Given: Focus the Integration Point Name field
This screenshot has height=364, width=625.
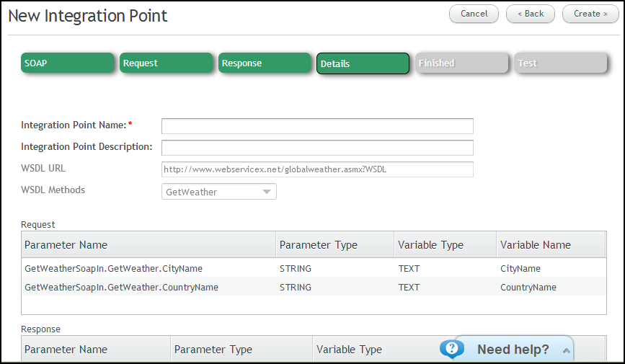Looking at the screenshot, I should coord(317,126).
